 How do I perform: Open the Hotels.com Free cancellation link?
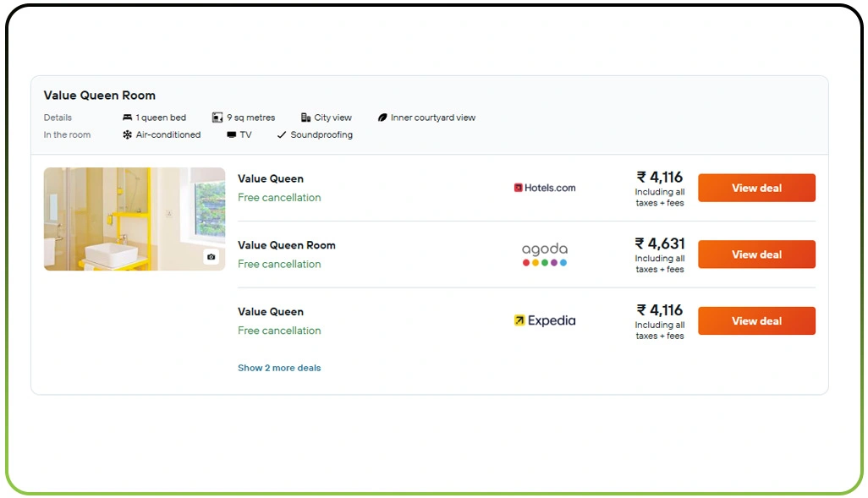279,197
